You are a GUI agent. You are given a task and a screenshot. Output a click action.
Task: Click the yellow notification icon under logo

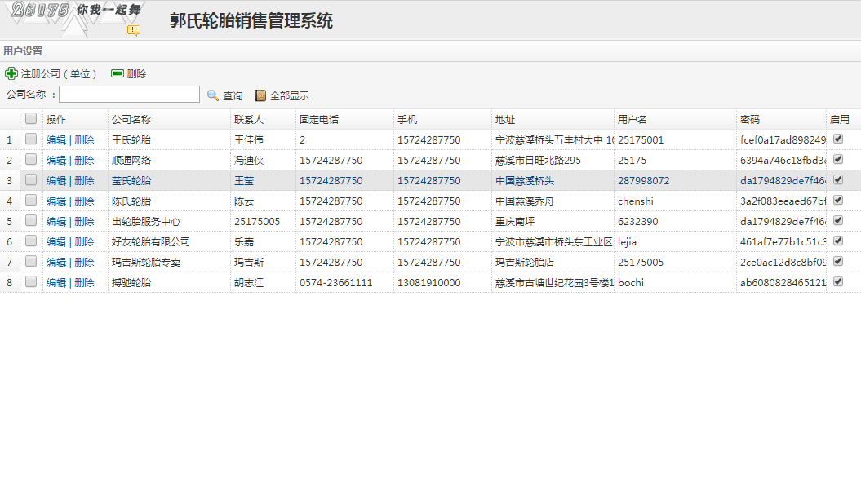pyautogui.click(x=133, y=30)
